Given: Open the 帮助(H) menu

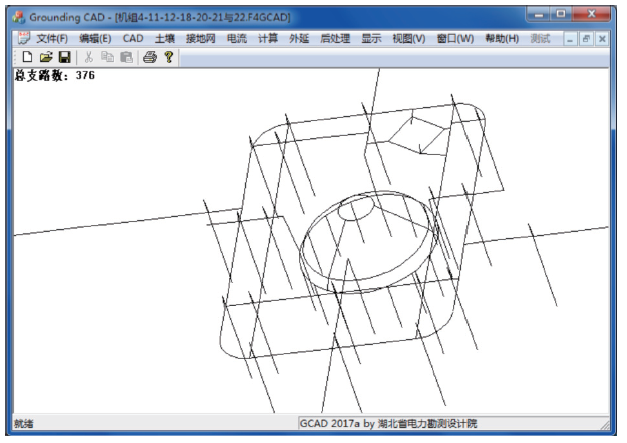Looking at the screenshot, I should click(x=501, y=38).
